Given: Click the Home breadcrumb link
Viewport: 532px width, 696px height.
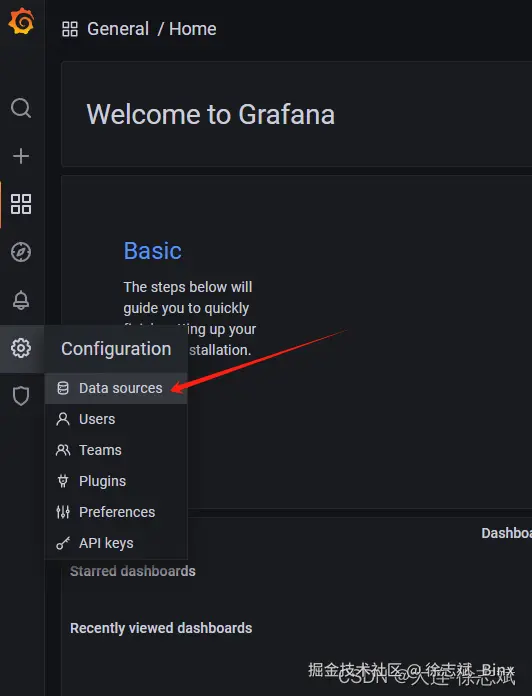Looking at the screenshot, I should coord(193,29).
